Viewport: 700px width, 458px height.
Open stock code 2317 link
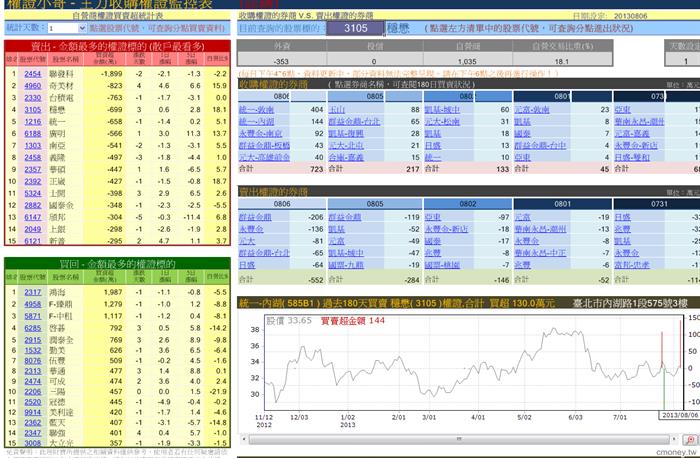click(x=33, y=292)
